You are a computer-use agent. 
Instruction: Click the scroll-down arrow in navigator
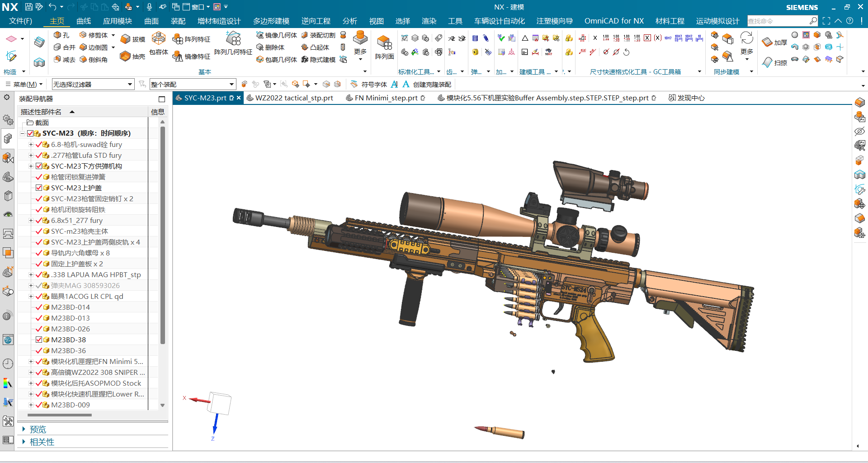[x=163, y=406]
